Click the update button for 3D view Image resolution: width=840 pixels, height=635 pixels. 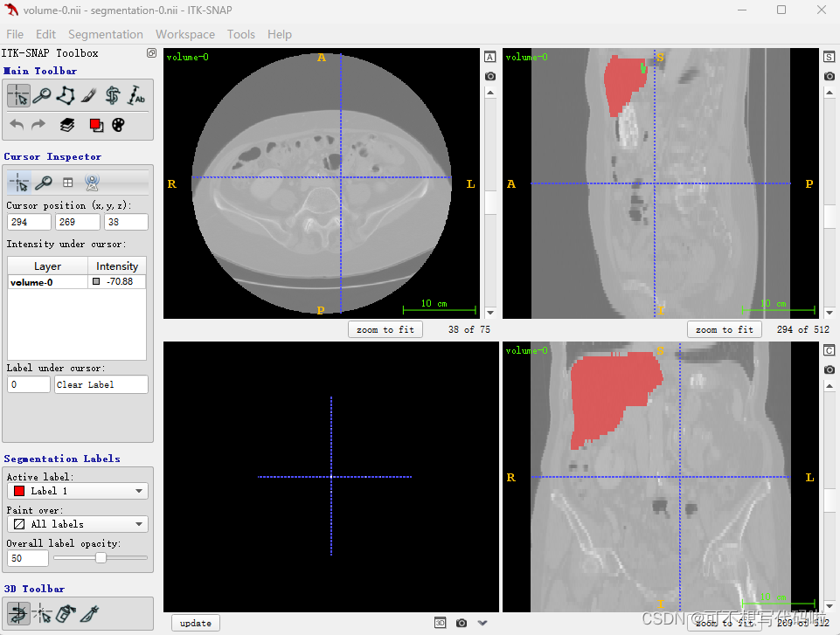click(x=196, y=623)
